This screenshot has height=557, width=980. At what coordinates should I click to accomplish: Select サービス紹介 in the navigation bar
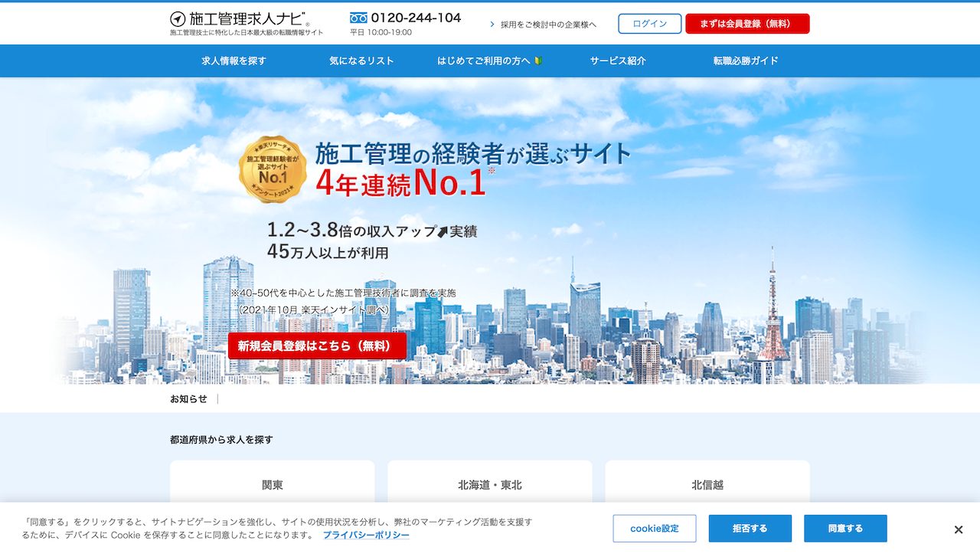pos(616,61)
